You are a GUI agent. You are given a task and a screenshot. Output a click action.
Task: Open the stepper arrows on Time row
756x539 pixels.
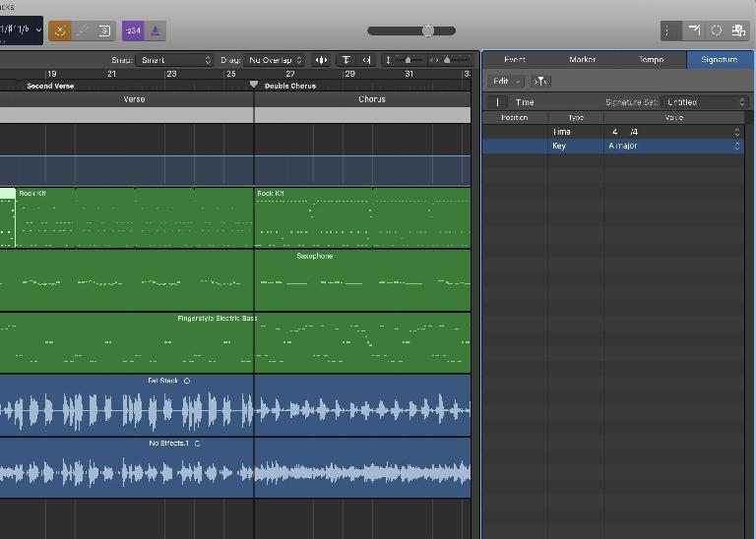(736, 132)
